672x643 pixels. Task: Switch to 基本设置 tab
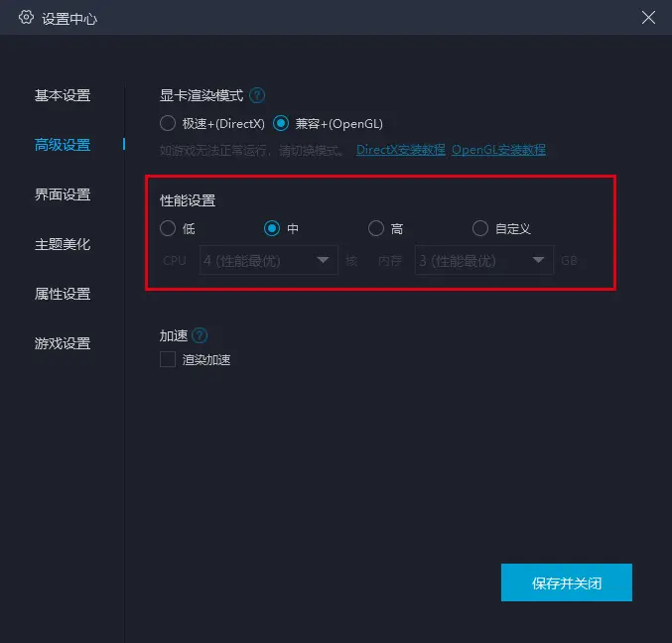(63, 95)
